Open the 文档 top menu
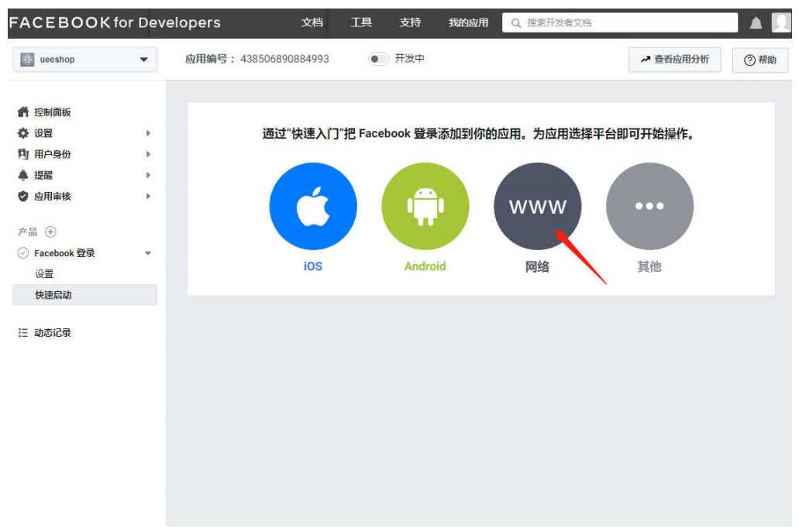 312,23
